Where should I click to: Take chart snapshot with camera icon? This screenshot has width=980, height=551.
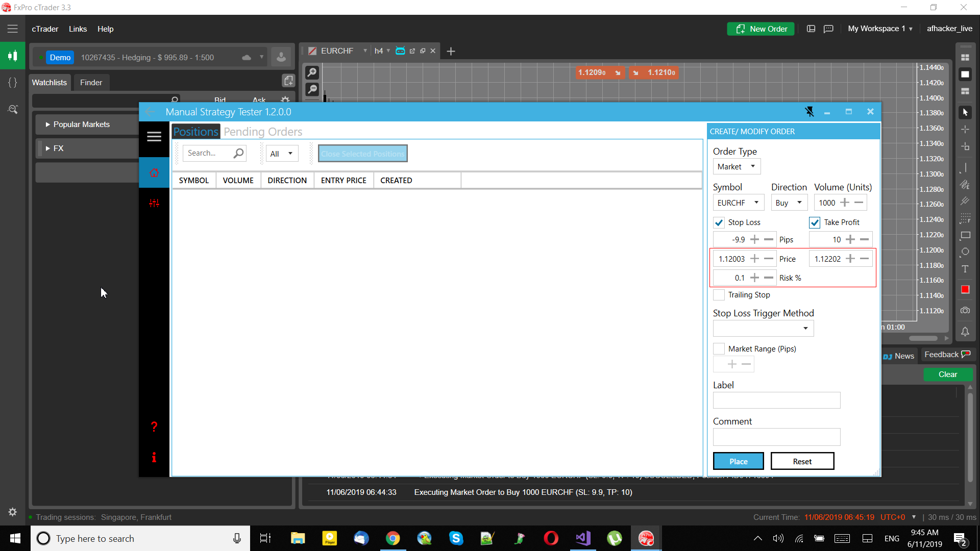click(965, 310)
